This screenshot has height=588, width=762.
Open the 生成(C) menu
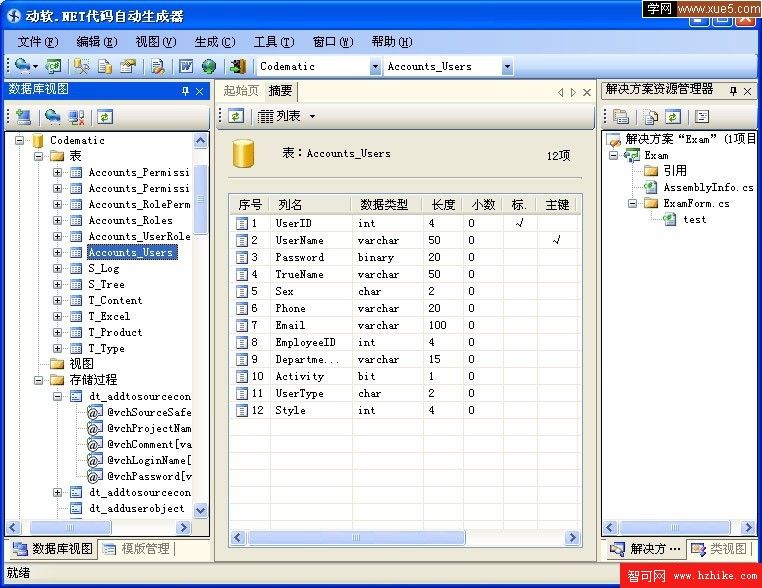click(215, 42)
